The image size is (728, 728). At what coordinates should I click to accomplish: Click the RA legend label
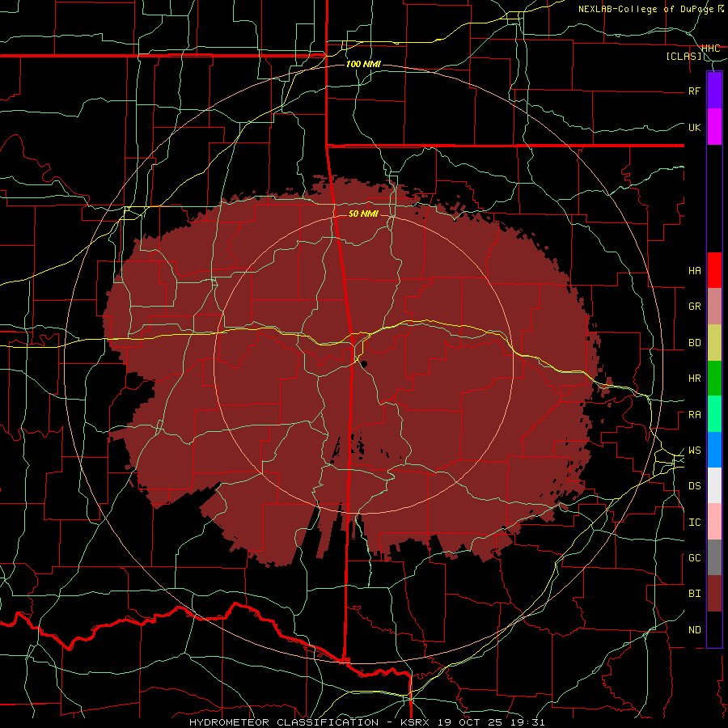tap(694, 415)
